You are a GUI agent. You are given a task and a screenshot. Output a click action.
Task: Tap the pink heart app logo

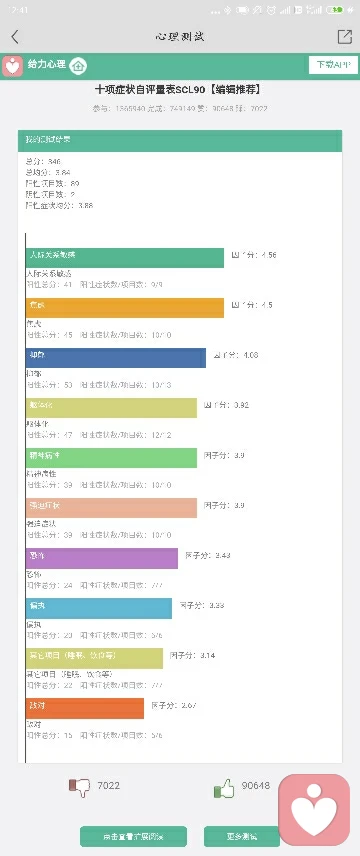13,66
